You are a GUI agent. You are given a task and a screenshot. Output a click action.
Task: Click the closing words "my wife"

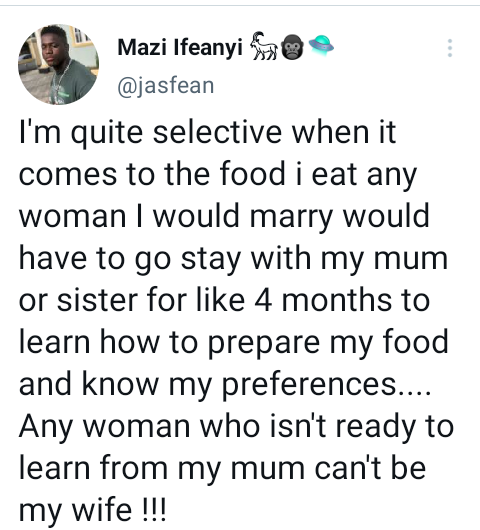(x=75, y=511)
